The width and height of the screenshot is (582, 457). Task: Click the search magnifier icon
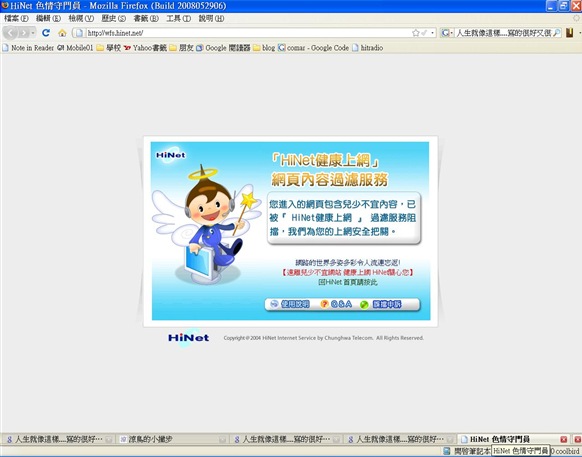click(557, 33)
